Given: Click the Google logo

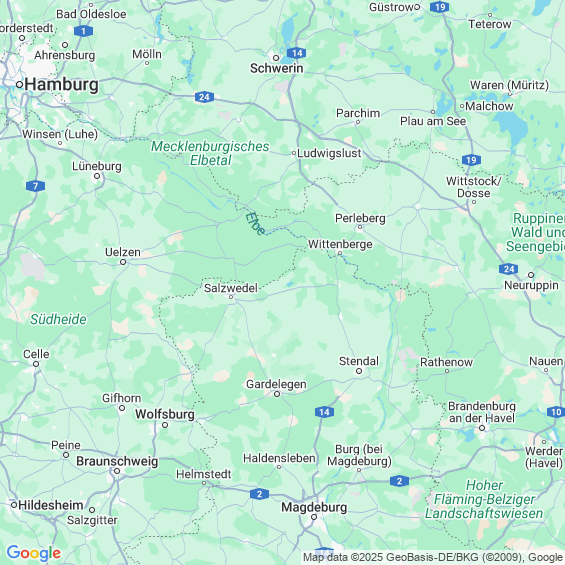Looking at the screenshot, I should click(34, 553).
